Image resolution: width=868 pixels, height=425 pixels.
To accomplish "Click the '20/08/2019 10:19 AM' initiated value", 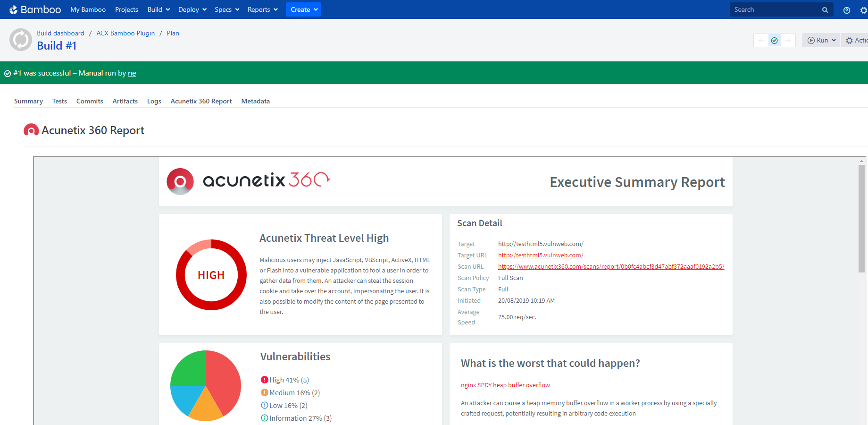I will coord(526,300).
